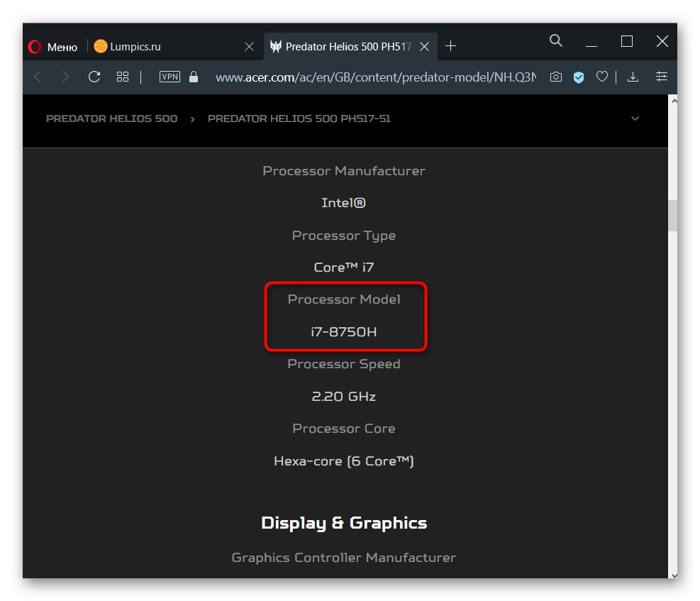The width and height of the screenshot is (700, 601).
Task: Open a new tab with plus button
Action: tap(450, 46)
